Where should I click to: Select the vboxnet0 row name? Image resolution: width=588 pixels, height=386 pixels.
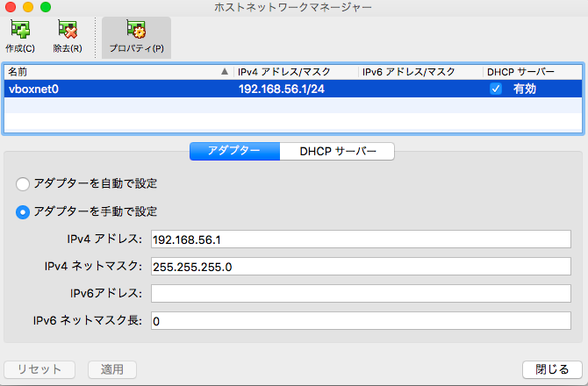pos(33,89)
